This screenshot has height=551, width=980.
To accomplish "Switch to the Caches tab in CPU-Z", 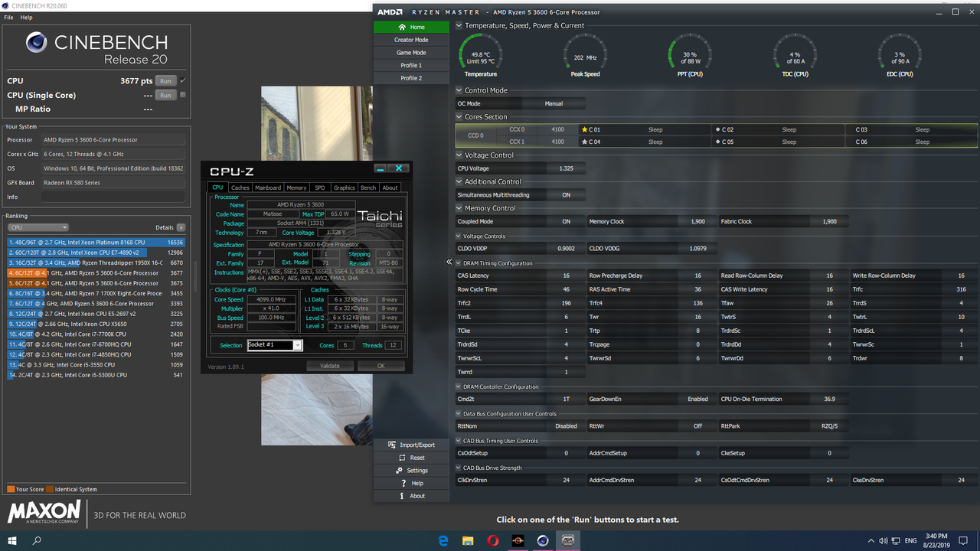I will pos(240,187).
